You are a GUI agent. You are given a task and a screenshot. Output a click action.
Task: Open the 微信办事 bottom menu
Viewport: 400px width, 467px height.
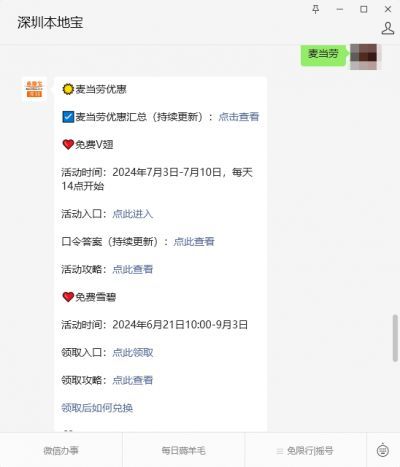coord(61,450)
